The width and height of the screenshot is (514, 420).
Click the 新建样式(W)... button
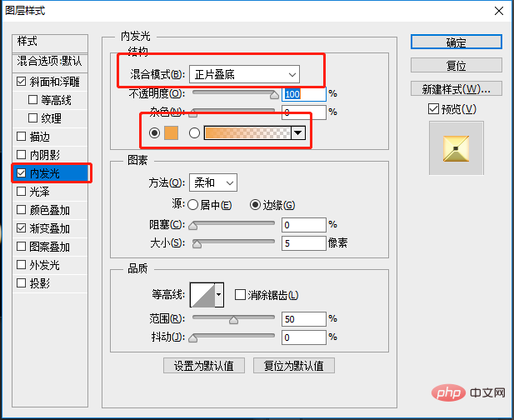tap(457, 88)
